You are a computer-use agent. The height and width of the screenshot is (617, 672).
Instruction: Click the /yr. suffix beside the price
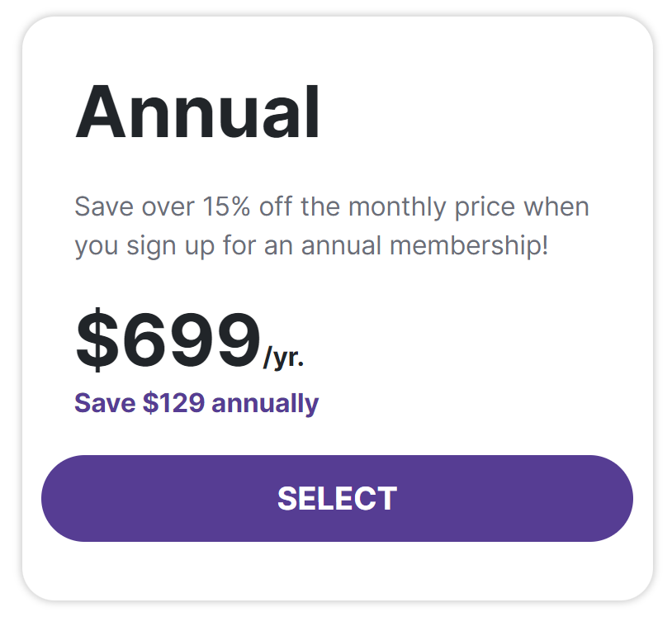pyautogui.click(x=283, y=357)
